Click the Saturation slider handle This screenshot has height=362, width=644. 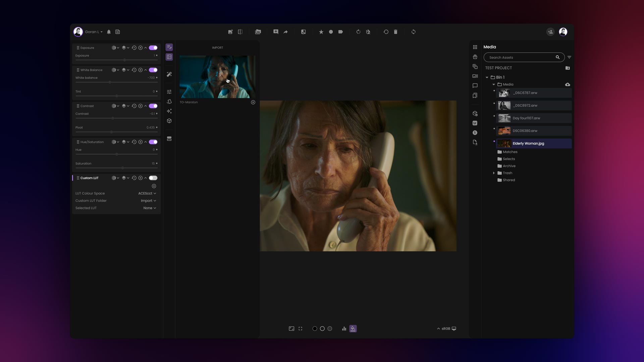coord(122,168)
